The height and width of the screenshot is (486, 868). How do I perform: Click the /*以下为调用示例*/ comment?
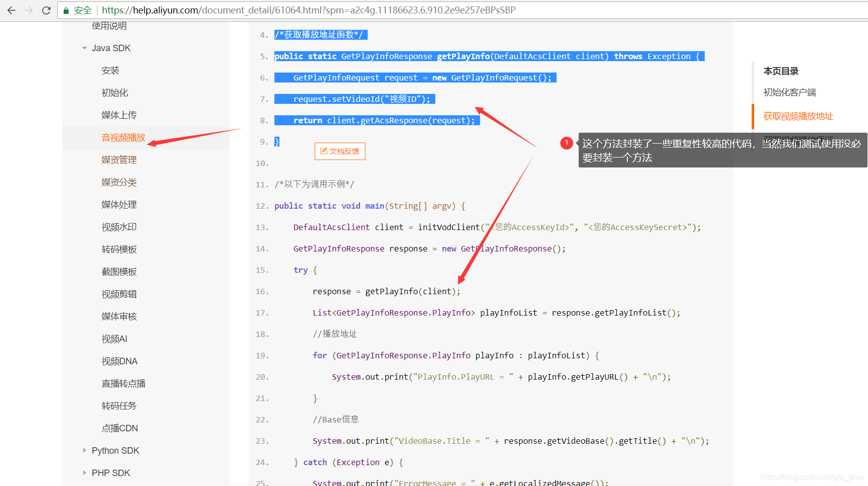click(314, 184)
